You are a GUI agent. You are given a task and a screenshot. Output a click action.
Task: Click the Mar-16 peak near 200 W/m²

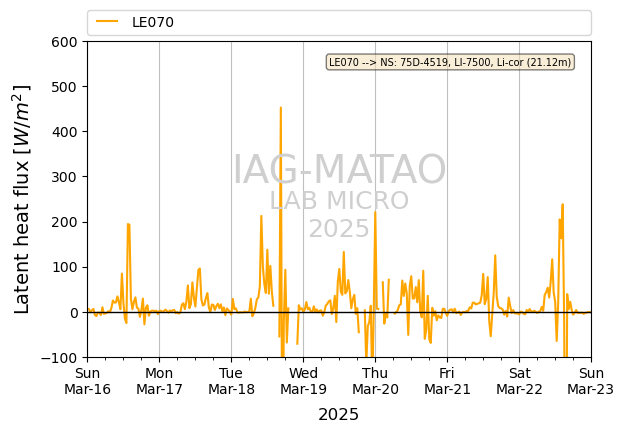tap(128, 224)
